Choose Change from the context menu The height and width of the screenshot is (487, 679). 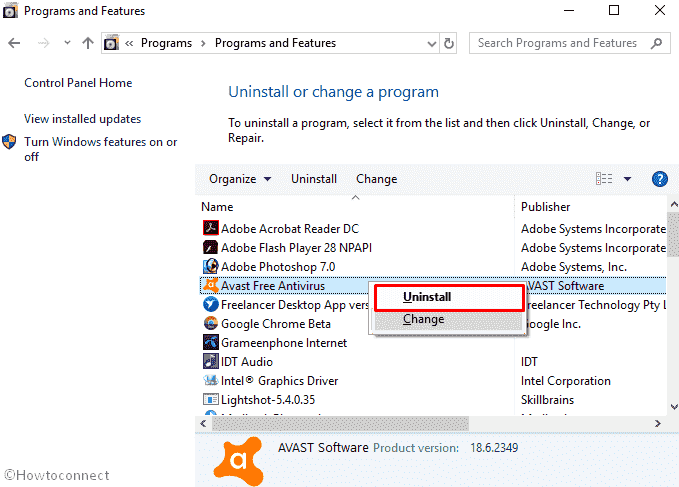pyautogui.click(x=424, y=320)
